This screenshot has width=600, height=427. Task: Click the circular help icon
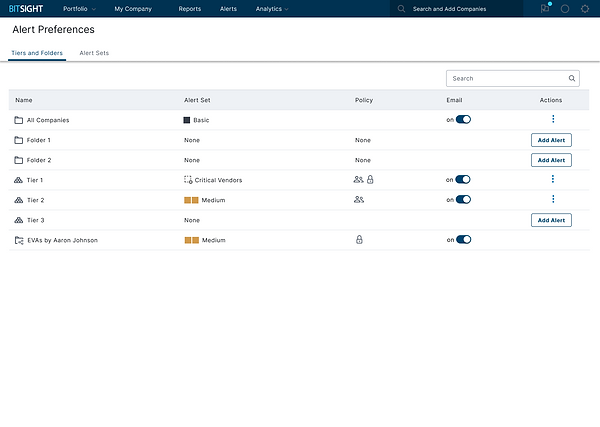[x=565, y=9]
